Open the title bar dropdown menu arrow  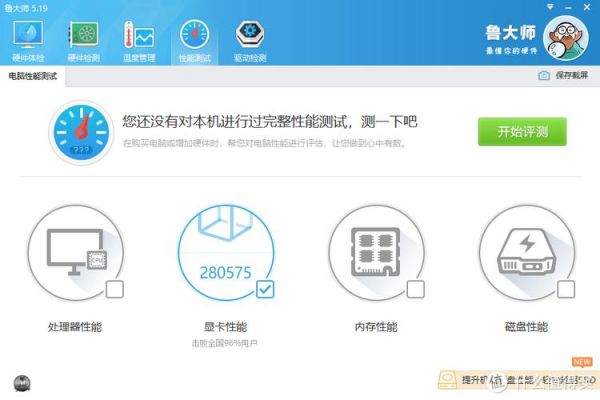pyautogui.click(x=550, y=7)
